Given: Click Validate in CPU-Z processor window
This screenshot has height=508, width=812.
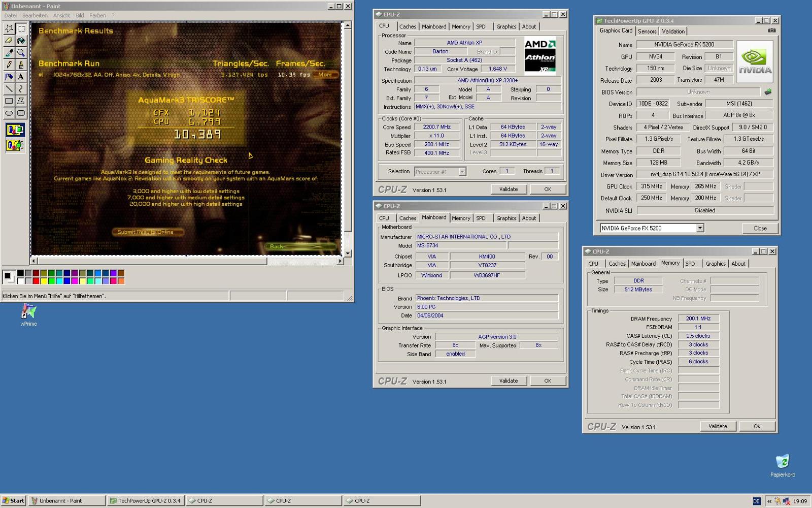Looking at the screenshot, I should (x=509, y=189).
